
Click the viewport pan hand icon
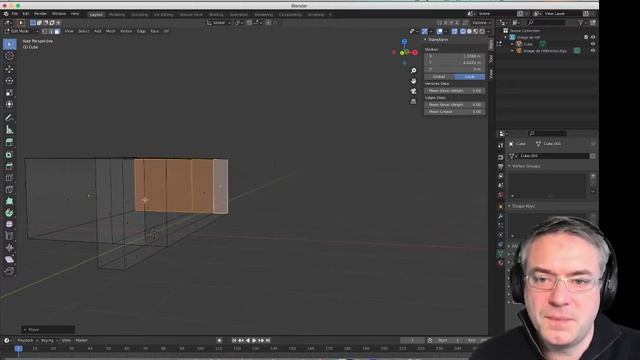(413, 81)
